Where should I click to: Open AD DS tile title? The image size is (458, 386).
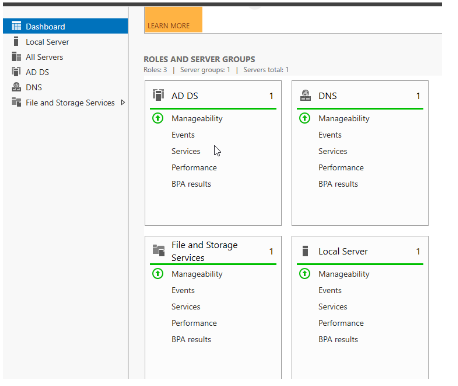[x=185, y=96]
